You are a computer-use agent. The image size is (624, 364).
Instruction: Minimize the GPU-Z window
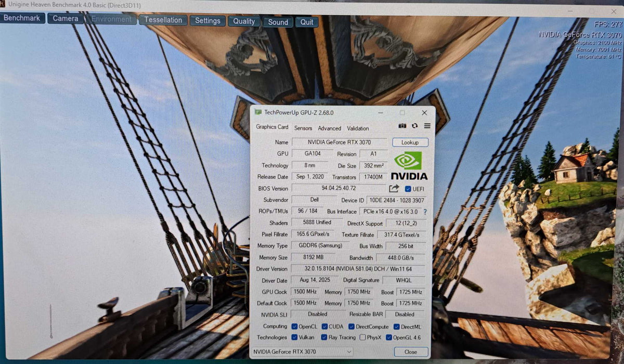381,112
